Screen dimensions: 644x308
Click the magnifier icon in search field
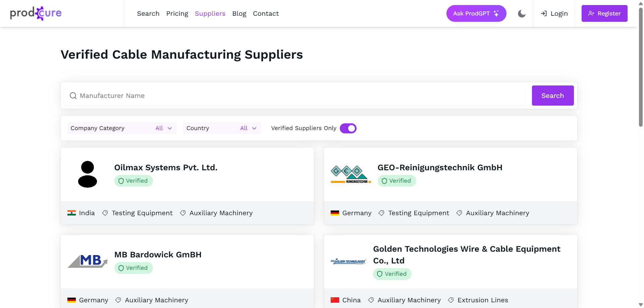[x=73, y=96]
